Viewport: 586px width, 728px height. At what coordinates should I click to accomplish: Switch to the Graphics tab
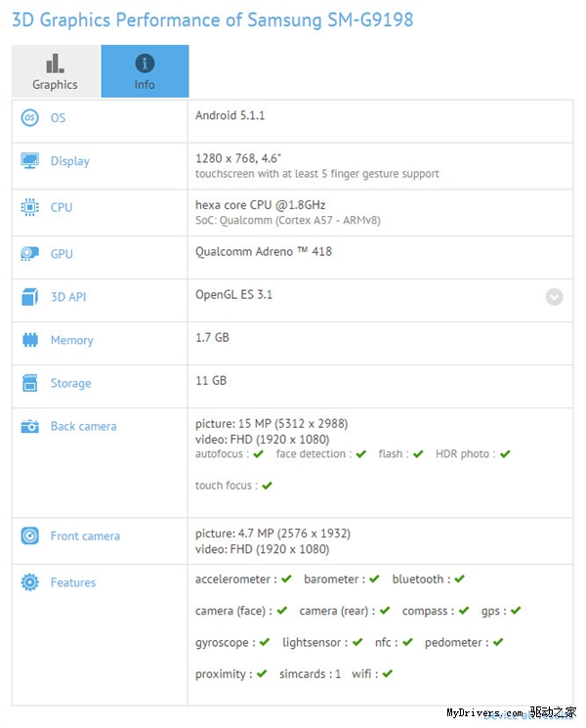56,71
